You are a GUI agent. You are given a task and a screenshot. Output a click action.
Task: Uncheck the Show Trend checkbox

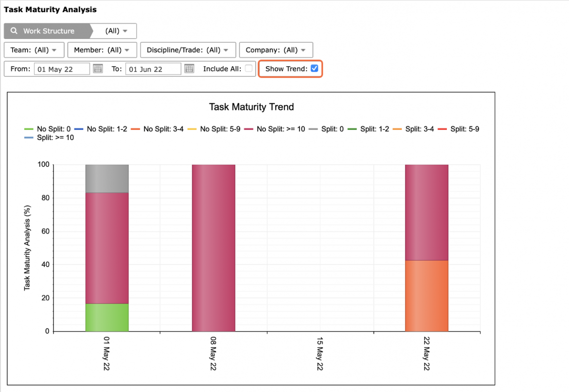[x=315, y=69]
